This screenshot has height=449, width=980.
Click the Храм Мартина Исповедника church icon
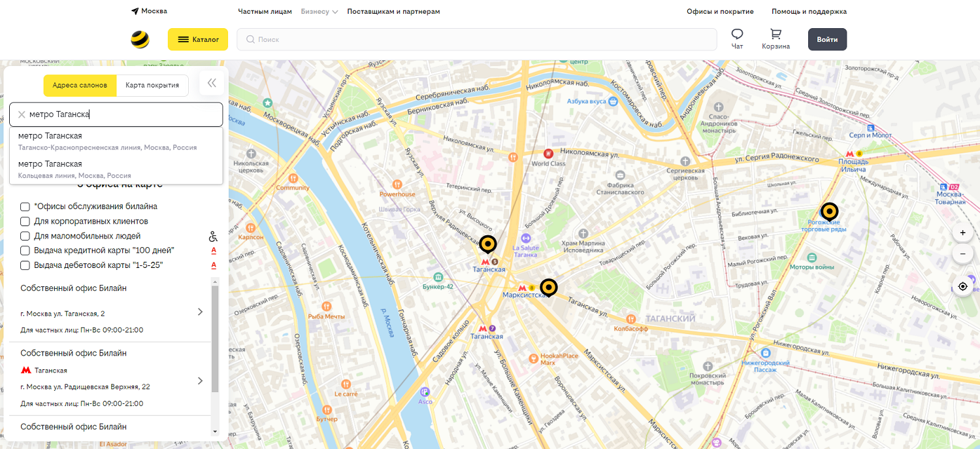(x=583, y=234)
